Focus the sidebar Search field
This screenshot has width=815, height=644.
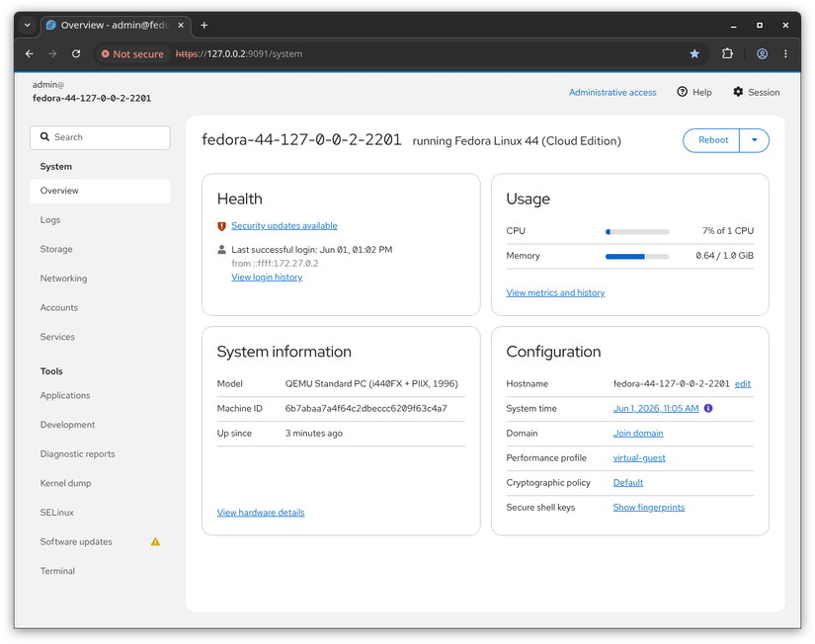pos(100,137)
